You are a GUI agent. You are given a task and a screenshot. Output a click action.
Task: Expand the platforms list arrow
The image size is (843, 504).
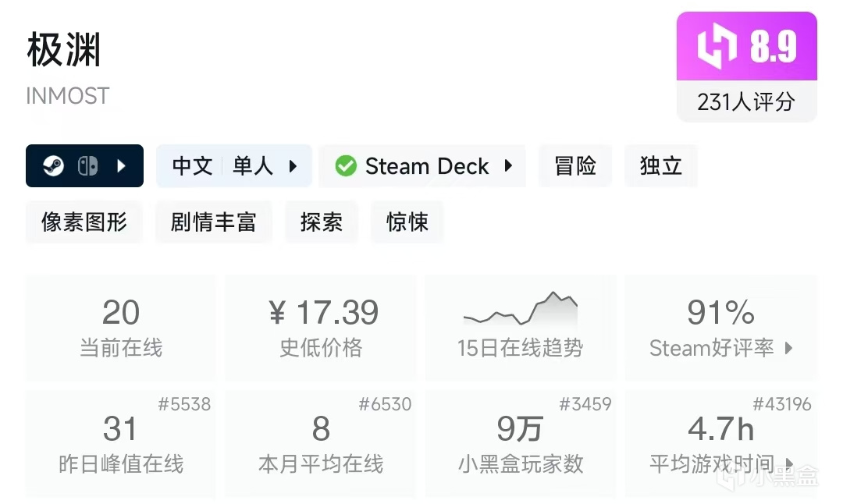[121, 166]
